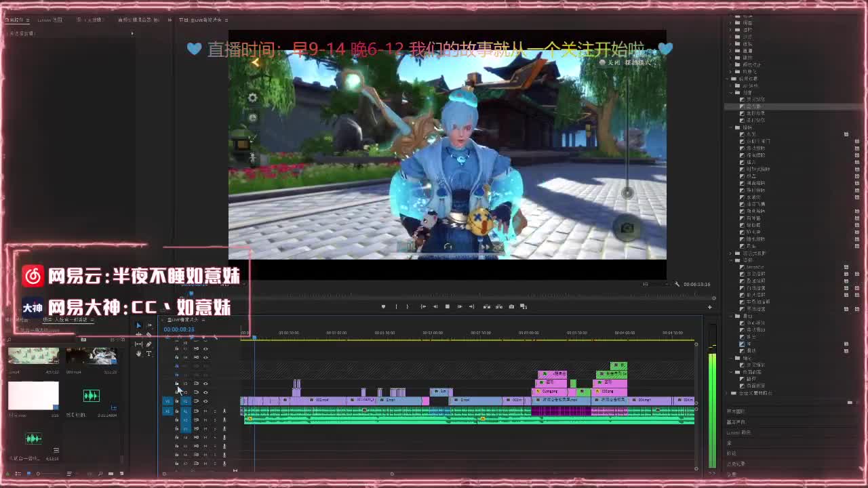The height and width of the screenshot is (488, 868).
Task: Open the Button Editor plus icon
Action: click(709, 307)
